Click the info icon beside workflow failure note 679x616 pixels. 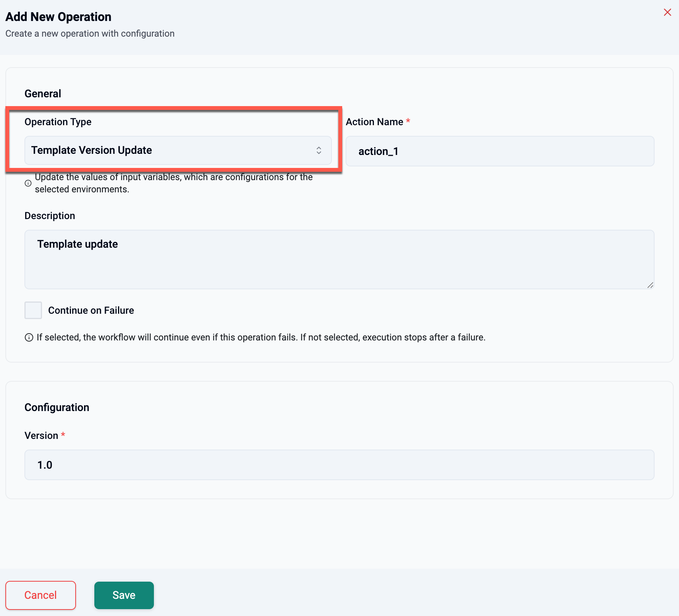coord(29,337)
